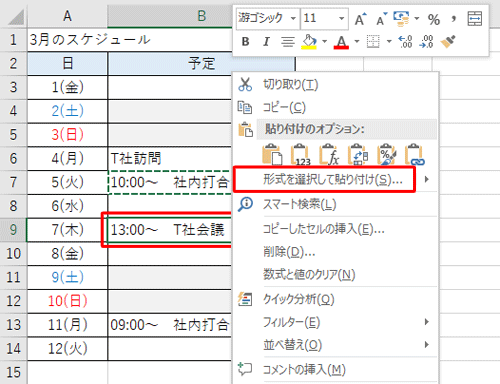Open font color dropdown arrow
Image resolution: width=500 pixels, height=384 pixels.
pos(357,42)
